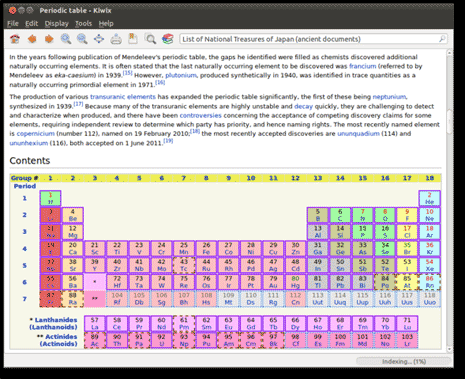
Task: Follow the copernicium link
Action: [36, 134]
